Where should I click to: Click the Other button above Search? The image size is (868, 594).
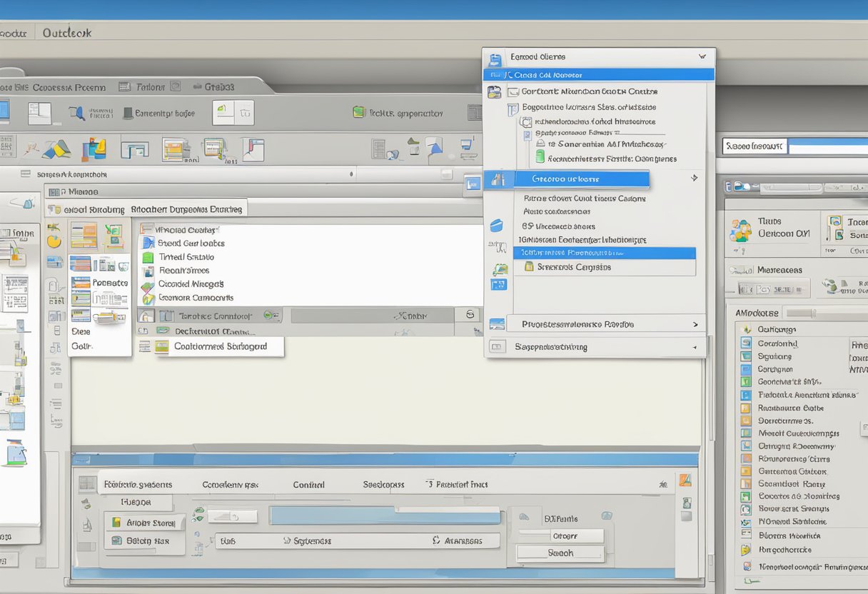tap(577, 535)
